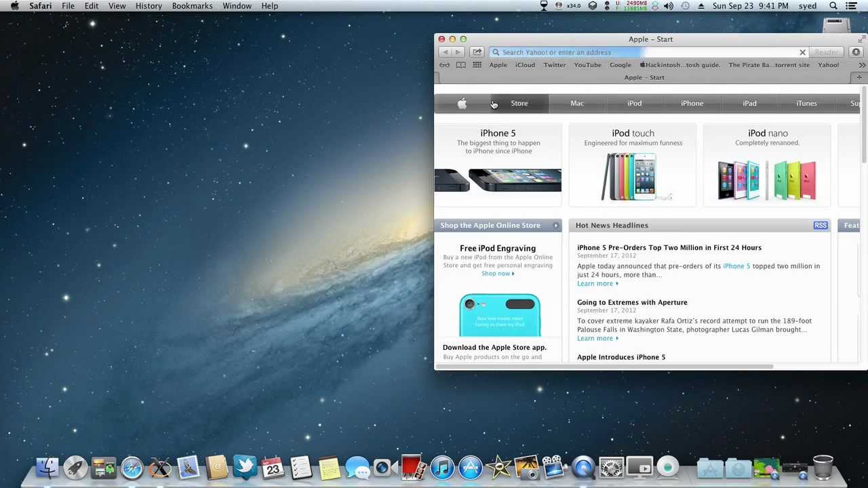
Task: Click Spotlight magnifier in menu bar
Action: click(833, 6)
